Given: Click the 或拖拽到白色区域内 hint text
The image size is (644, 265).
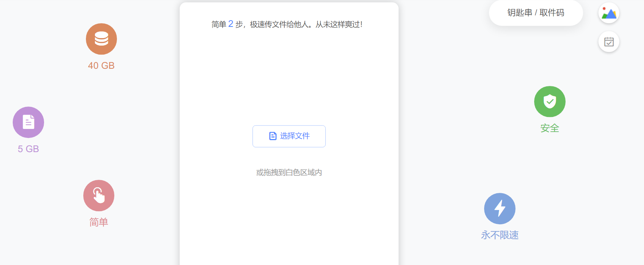Looking at the screenshot, I should coord(289,173).
